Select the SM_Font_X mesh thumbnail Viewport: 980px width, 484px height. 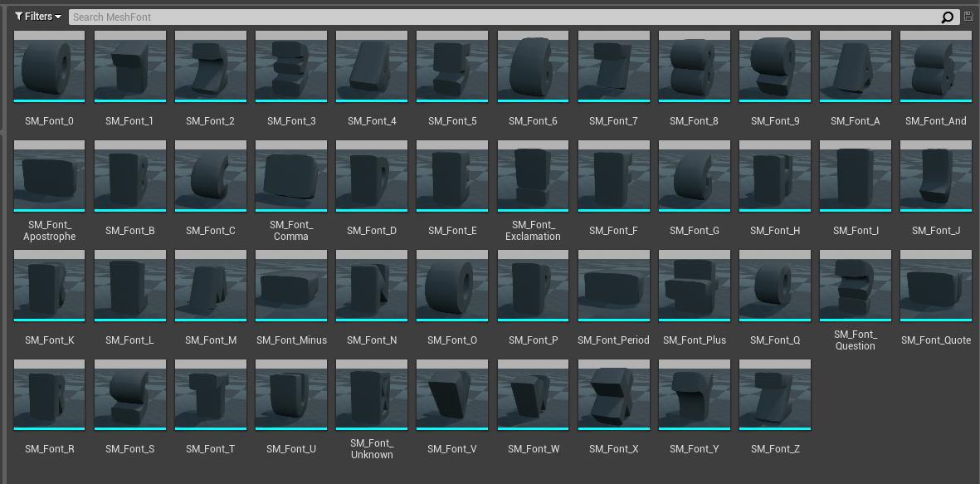click(614, 395)
